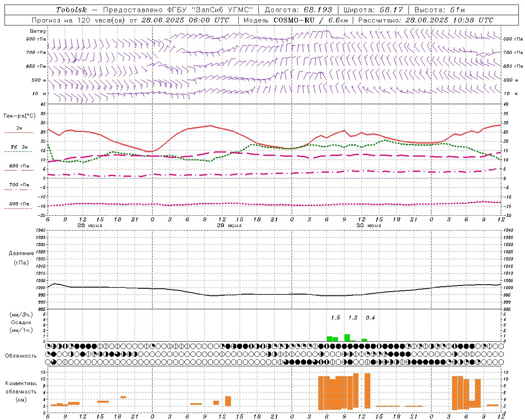Click the 1.5 precipitation total value
This screenshot has width=525, height=420.
[336, 318]
